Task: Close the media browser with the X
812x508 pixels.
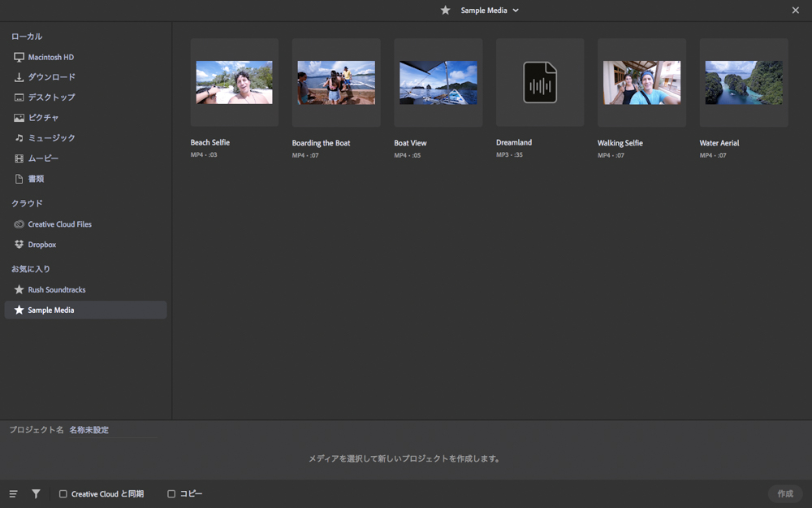Action: click(796, 11)
